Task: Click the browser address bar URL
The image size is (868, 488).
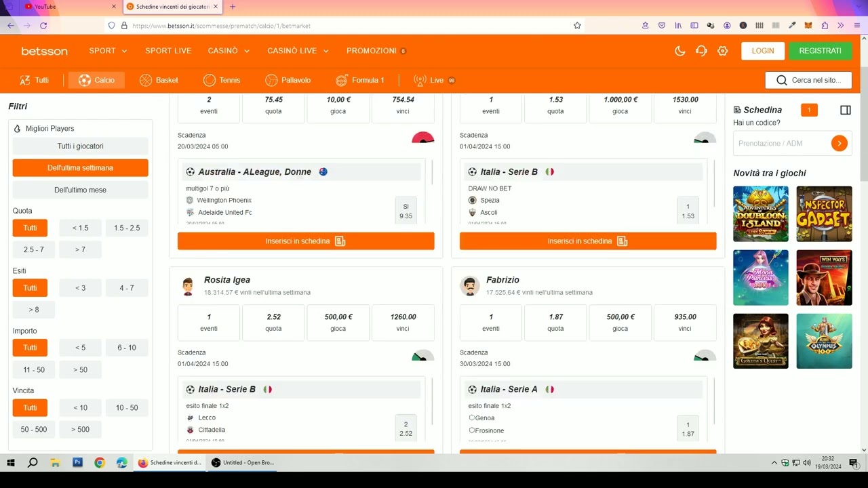Action: point(221,26)
